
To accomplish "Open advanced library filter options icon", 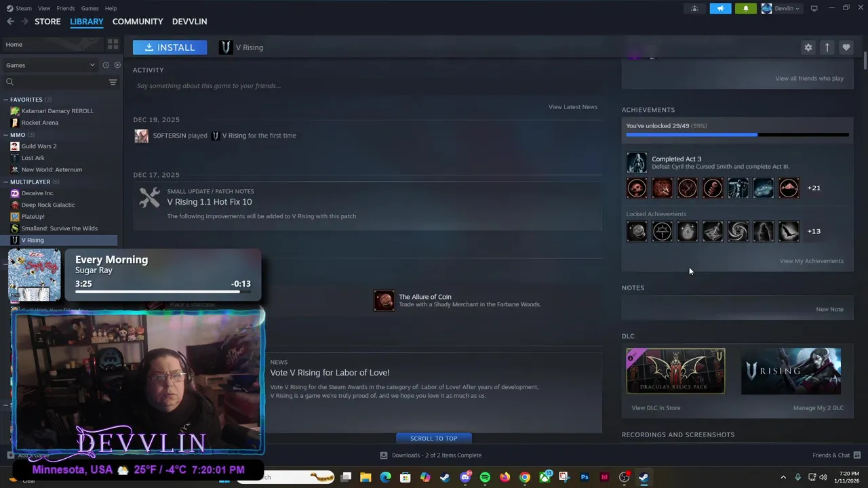I will click(113, 82).
